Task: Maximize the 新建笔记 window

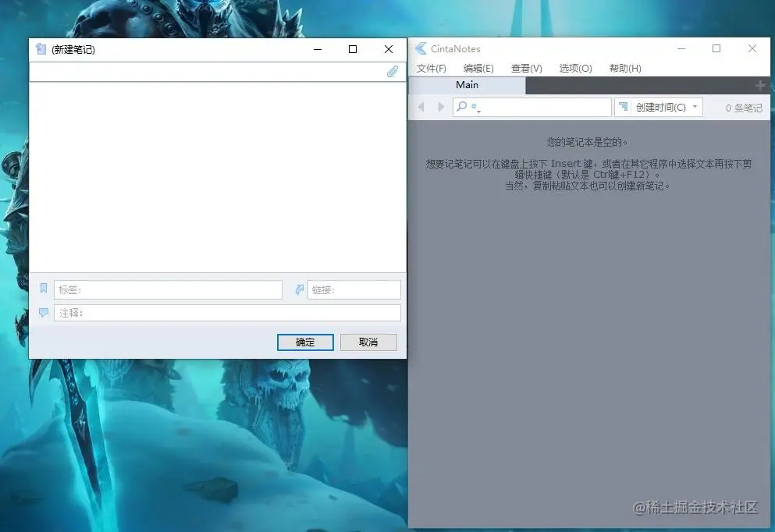Action: coord(353,49)
